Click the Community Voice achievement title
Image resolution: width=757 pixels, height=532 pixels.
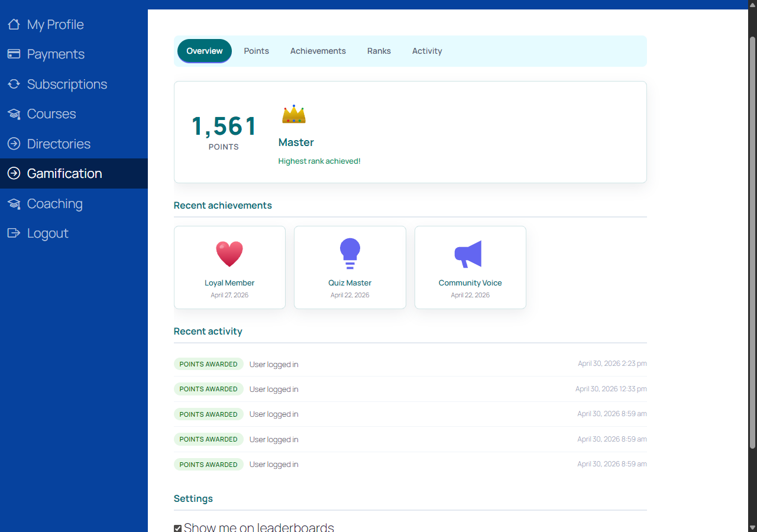(x=470, y=283)
